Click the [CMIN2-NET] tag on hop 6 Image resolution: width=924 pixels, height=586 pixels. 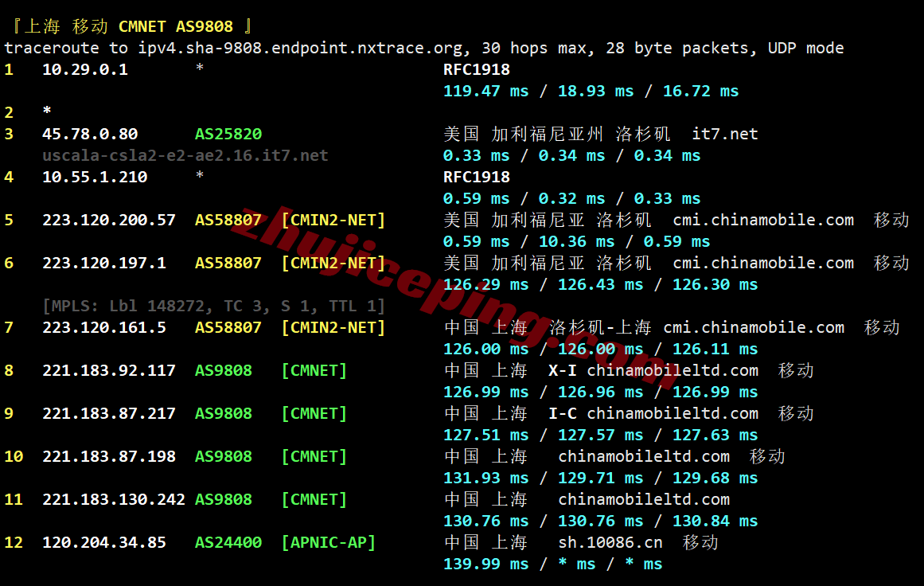tap(333, 263)
